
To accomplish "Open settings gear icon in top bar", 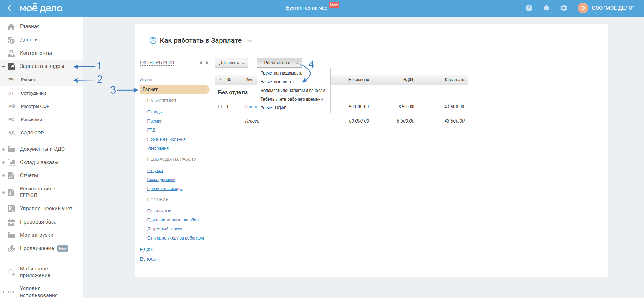I will (x=563, y=8).
